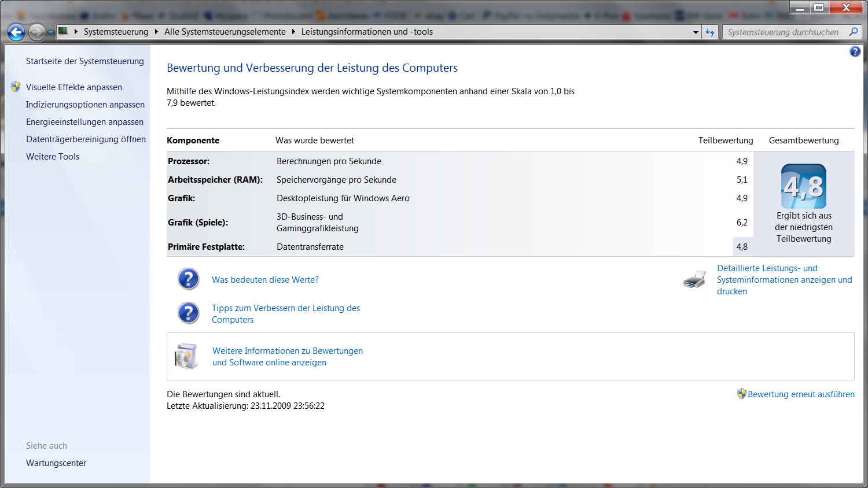Select Leistungsinformationen und -tools breadcrumb
Image resolution: width=868 pixels, height=488 pixels.
point(367,32)
